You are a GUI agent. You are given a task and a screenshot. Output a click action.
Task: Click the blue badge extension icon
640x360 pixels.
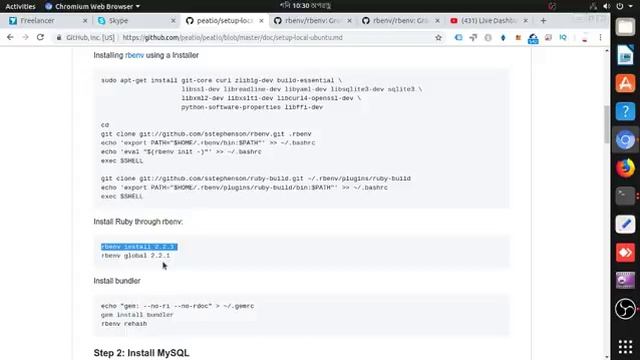[x=533, y=38]
